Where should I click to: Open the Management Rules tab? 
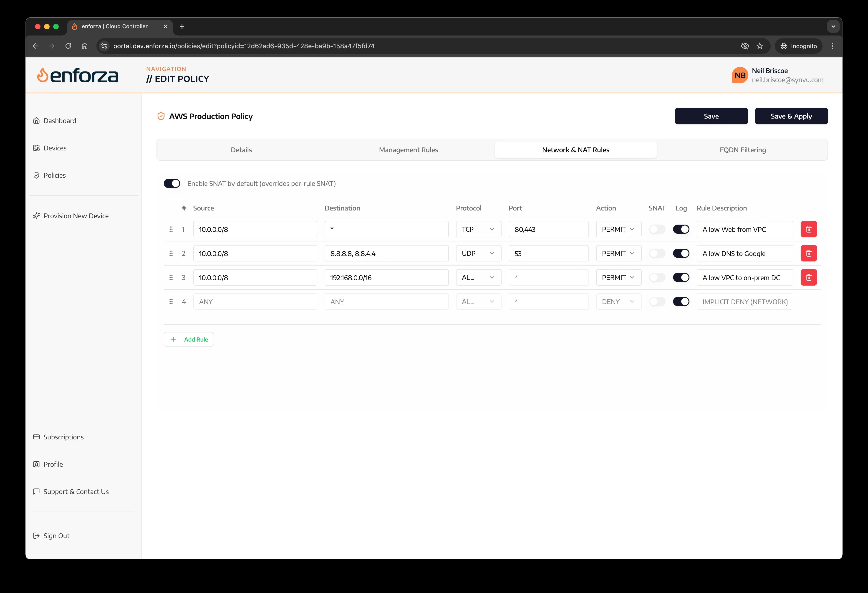(408, 150)
